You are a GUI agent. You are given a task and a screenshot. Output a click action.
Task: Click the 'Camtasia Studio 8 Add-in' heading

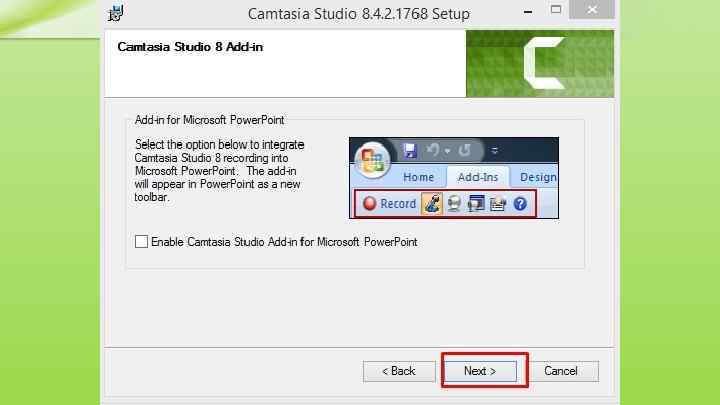(x=190, y=47)
